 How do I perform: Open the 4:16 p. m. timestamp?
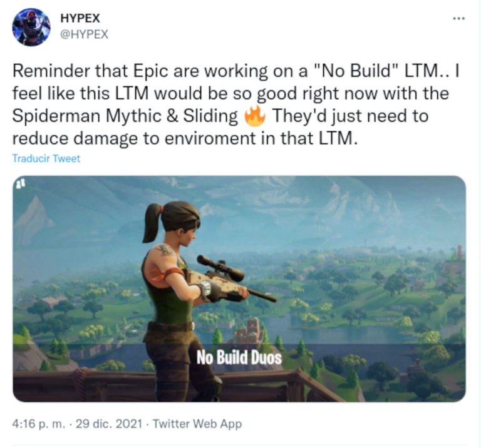coord(39,424)
